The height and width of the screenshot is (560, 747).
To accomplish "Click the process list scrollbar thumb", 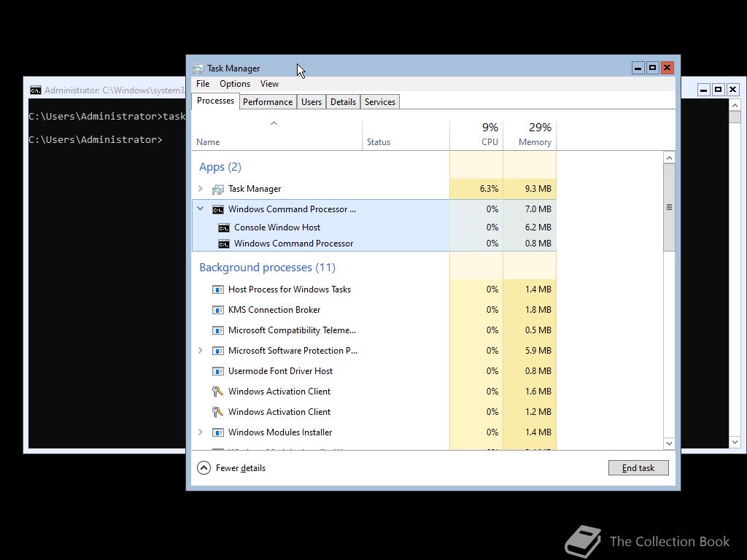I will pos(669,207).
